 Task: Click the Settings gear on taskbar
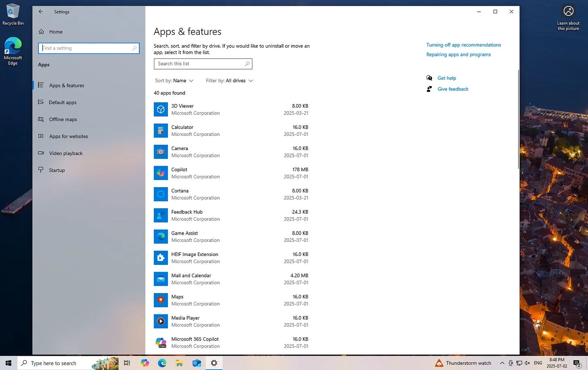(x=214, y=363)
